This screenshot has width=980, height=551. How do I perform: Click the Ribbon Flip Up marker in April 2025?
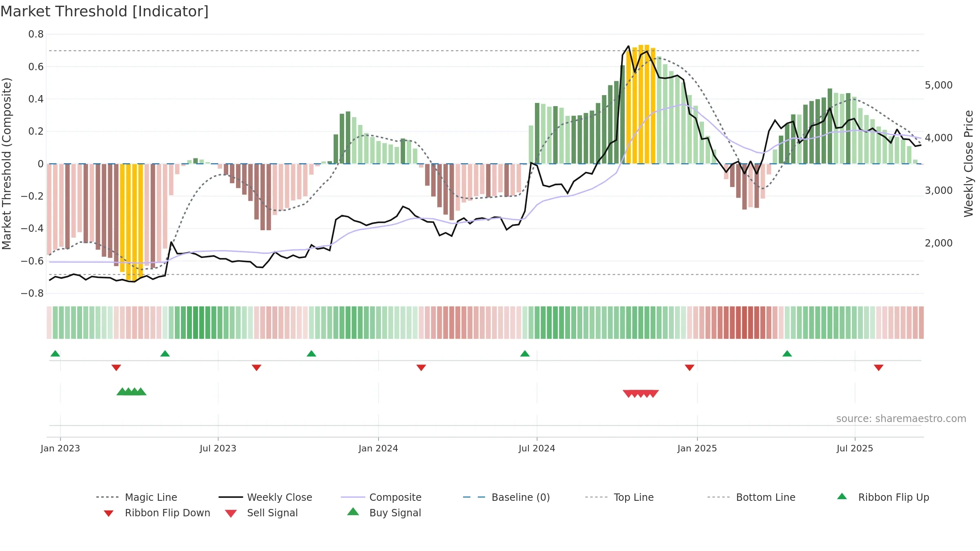(787, 353)
